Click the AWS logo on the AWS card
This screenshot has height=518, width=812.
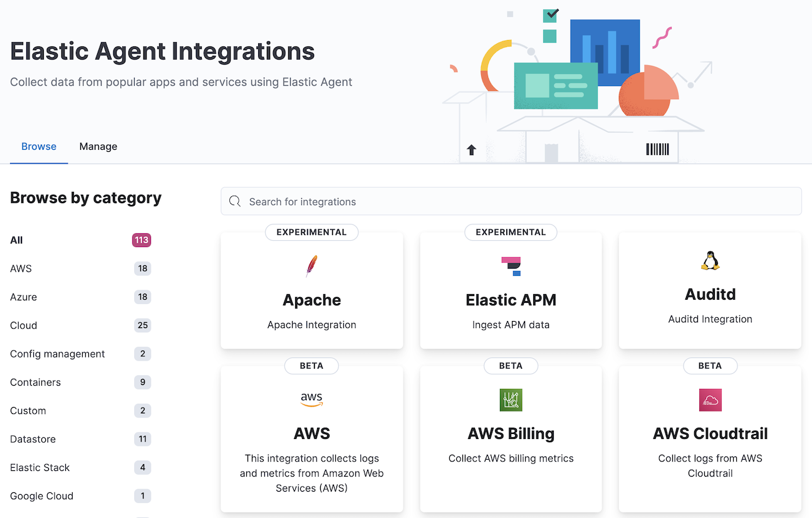click(x=311, y=399)
